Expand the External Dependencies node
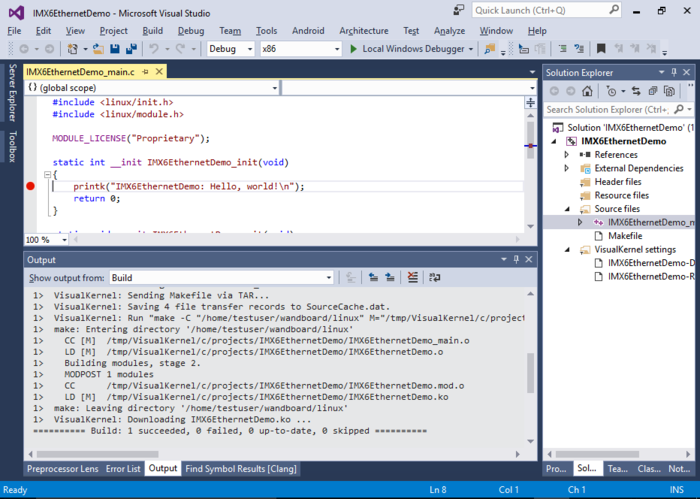 [567, 168]
